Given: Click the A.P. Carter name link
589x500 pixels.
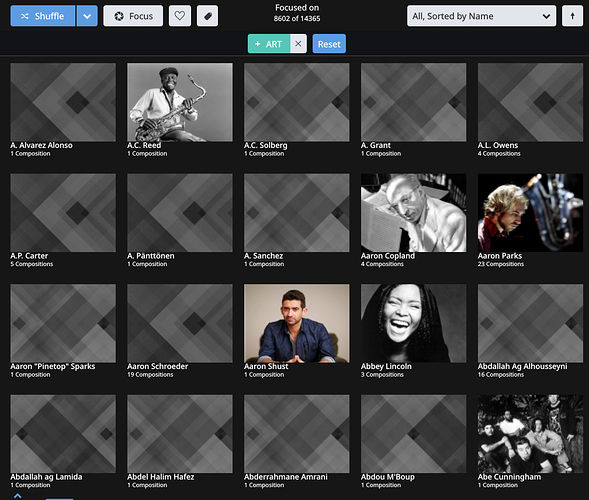Looking at the screenshot, I should click(x=29, y=256).
